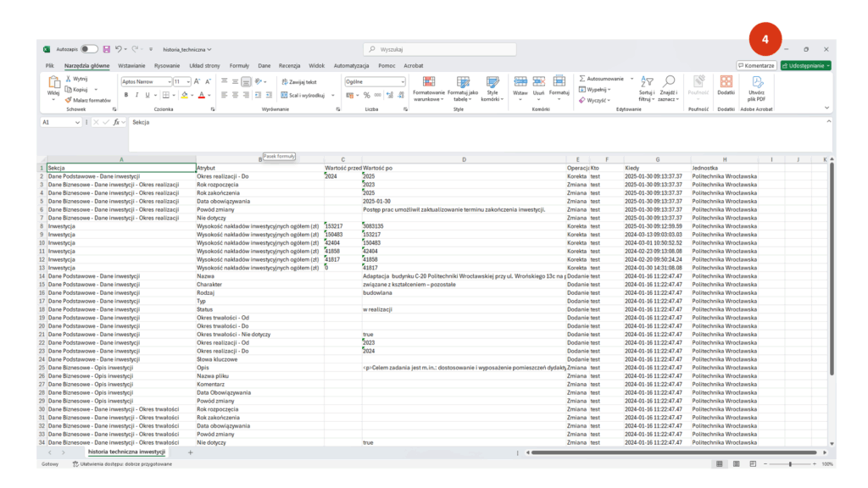This screenshot has width=868, height=488.
Task: Open Formatuj jako tabelę
Action: (463, 88)
